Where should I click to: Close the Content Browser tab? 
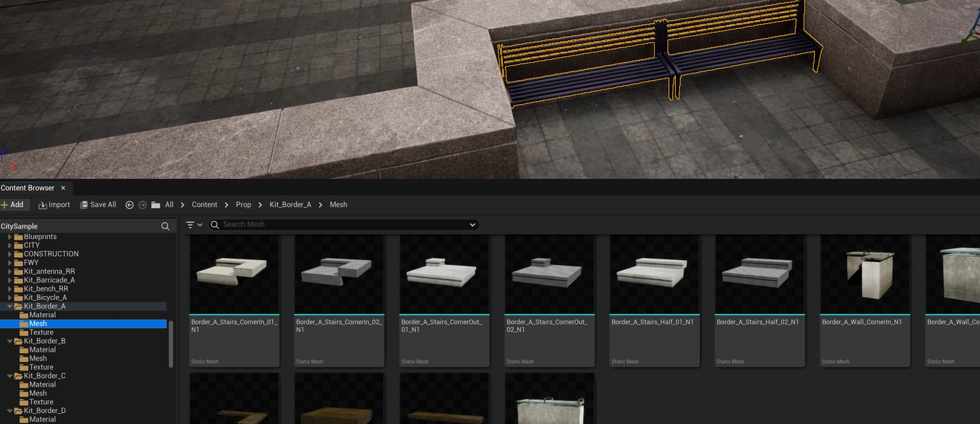pyautogui.click(x=63, y=188)
